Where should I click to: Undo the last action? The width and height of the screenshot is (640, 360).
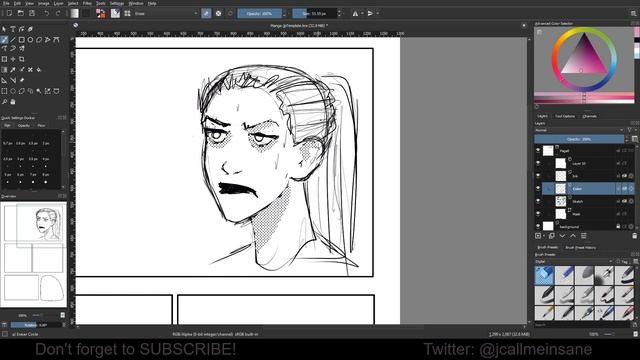point(47,13)
